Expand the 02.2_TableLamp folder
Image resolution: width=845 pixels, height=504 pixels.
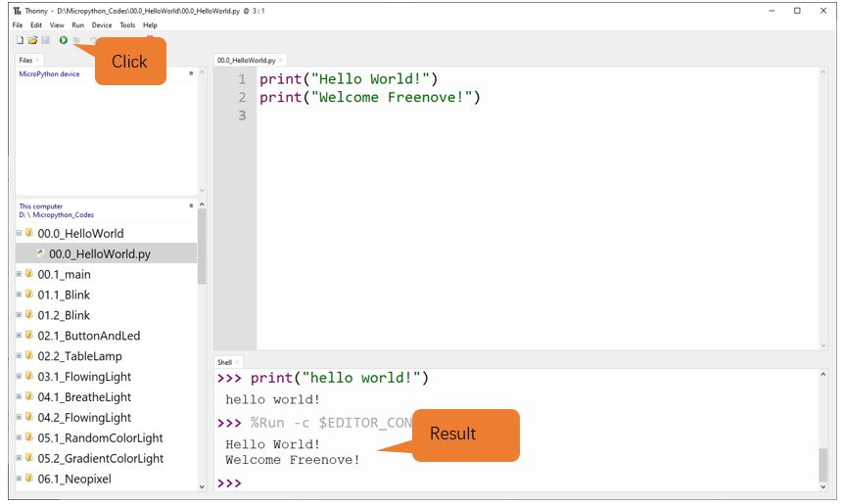tap(19, 356)
